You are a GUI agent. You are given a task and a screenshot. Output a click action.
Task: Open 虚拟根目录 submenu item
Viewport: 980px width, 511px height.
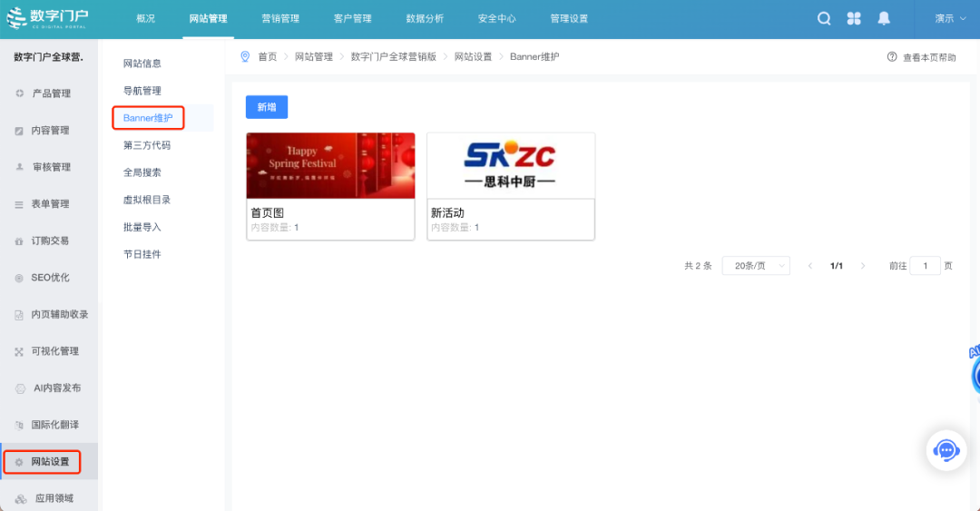(147, 200)
